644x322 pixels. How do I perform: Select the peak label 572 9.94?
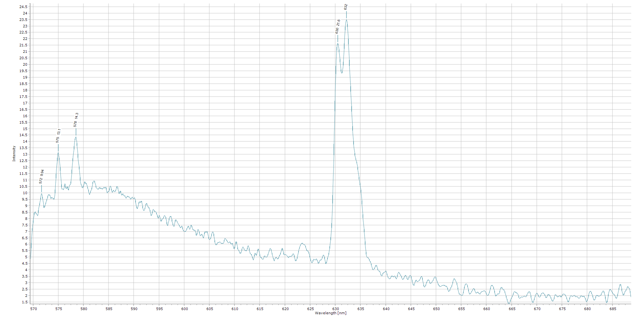pyautogui.click(x=41, y=177)
